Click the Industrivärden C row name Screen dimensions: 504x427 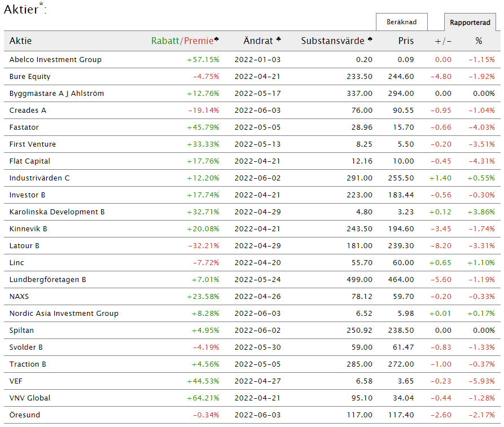(x=40, y=178)
